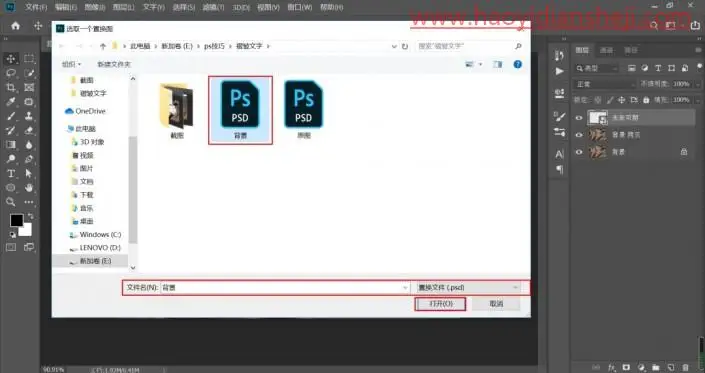Open the file type dropdown (.psd)

click(x=469, y=288)
